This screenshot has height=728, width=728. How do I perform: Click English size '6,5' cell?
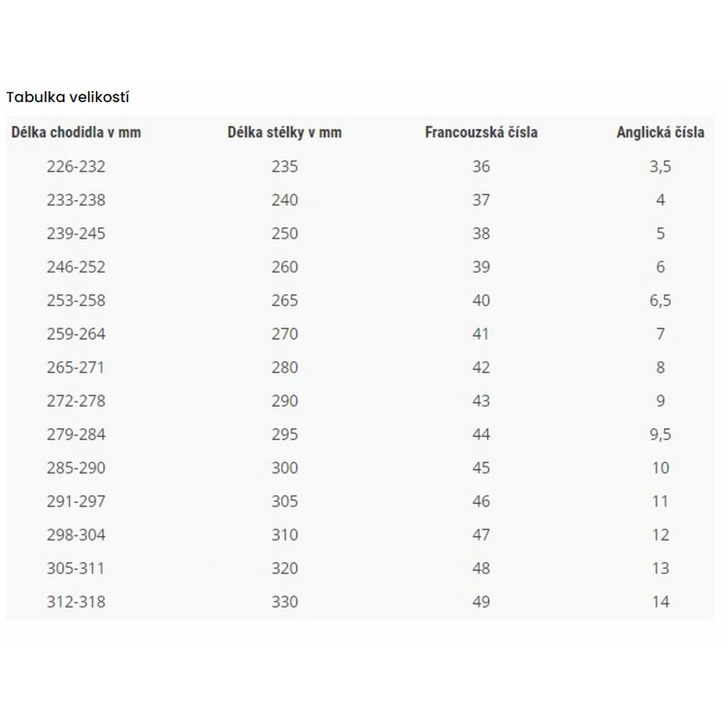(x=660, y=301)
